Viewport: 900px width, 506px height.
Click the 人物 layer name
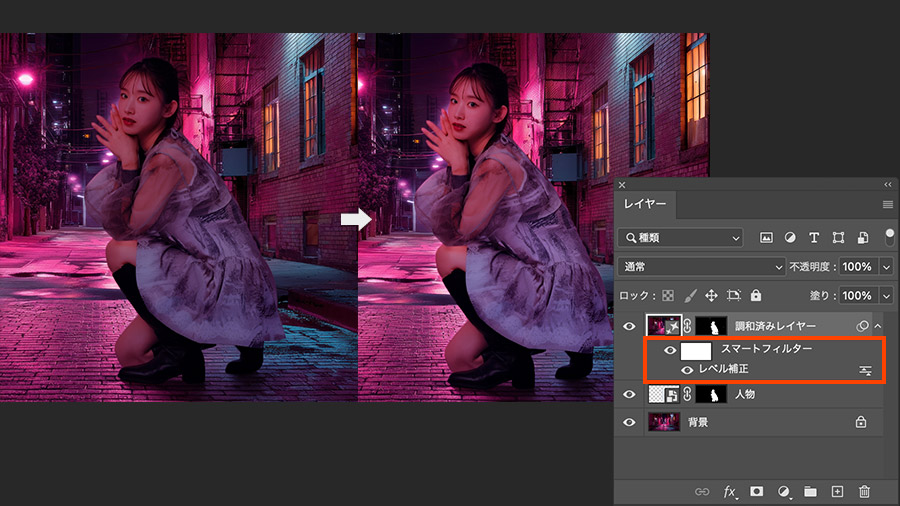[745, 394]
